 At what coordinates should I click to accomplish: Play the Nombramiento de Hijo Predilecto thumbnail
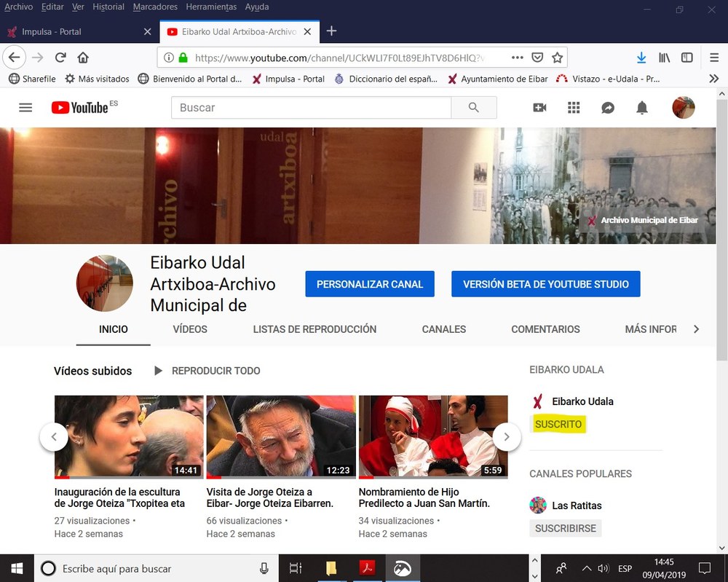point(433,436)
